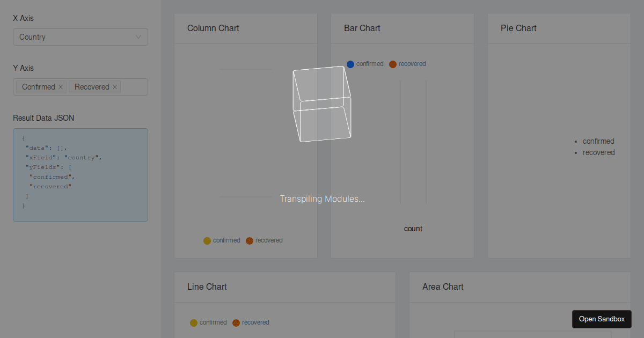The width and height of the screenshot is (644, 338).
Task: Click the Area Chart card header
Action: click(x=443, y=286)
